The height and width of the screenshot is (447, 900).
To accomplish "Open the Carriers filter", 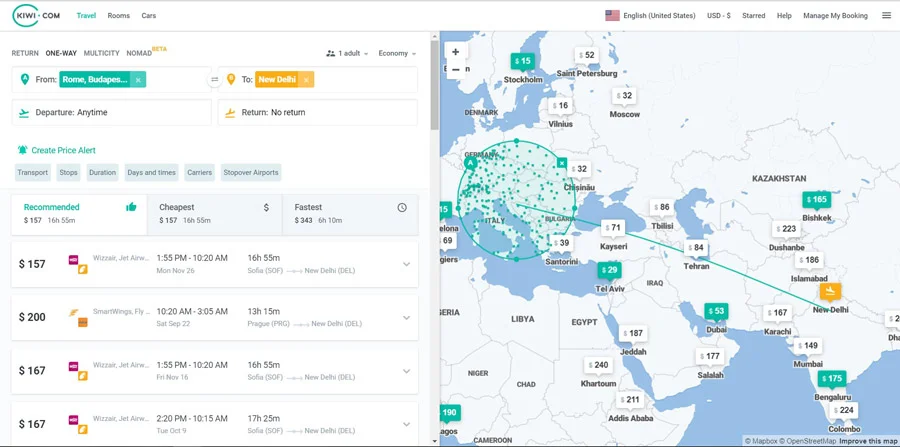I will 199,172.
